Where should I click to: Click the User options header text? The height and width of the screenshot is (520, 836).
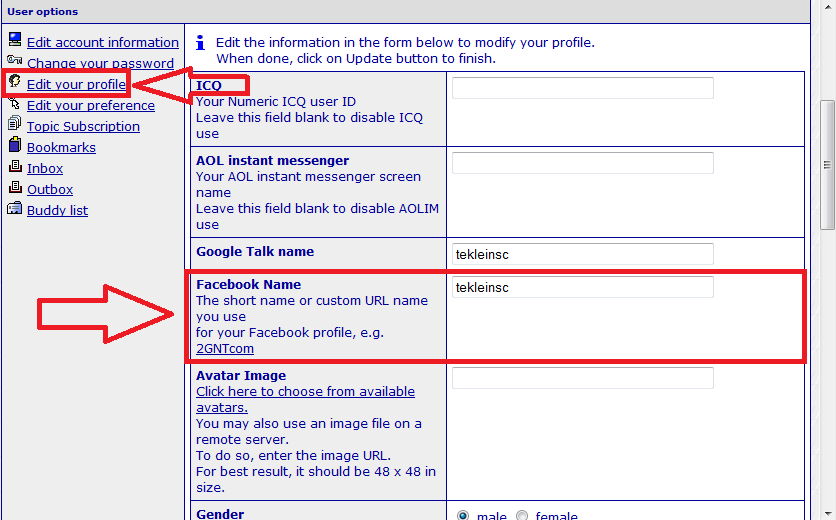(43, 12)
